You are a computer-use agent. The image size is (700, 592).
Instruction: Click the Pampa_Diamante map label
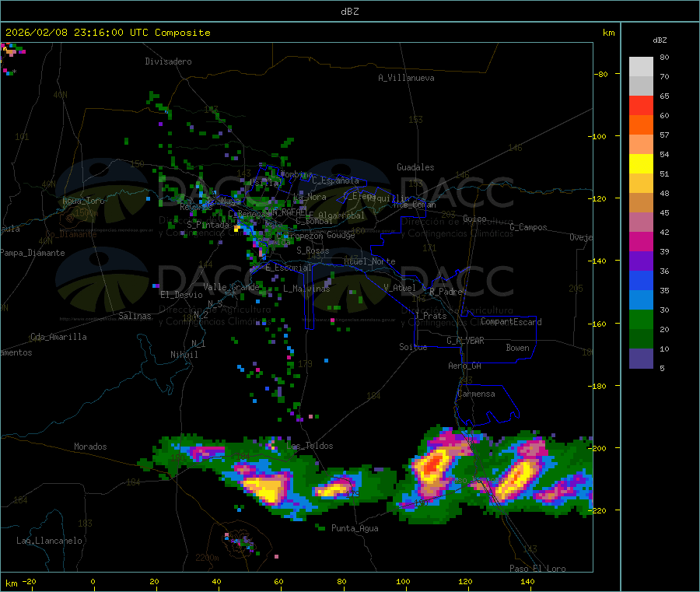33,253
